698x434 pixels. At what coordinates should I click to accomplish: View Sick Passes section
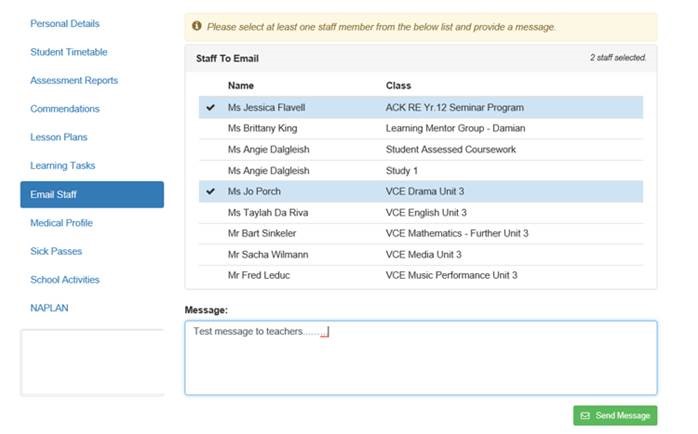tap(56, 251)
